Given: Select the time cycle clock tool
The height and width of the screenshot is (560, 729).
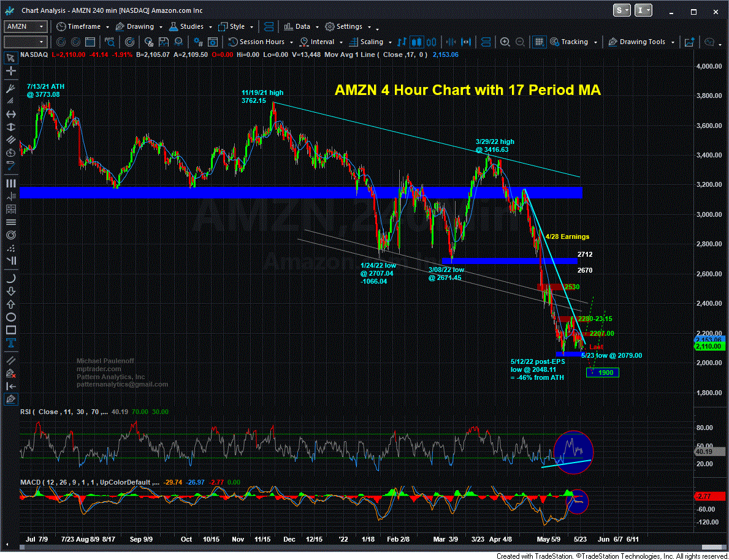Looking at the screenshot, I should 10,153.
